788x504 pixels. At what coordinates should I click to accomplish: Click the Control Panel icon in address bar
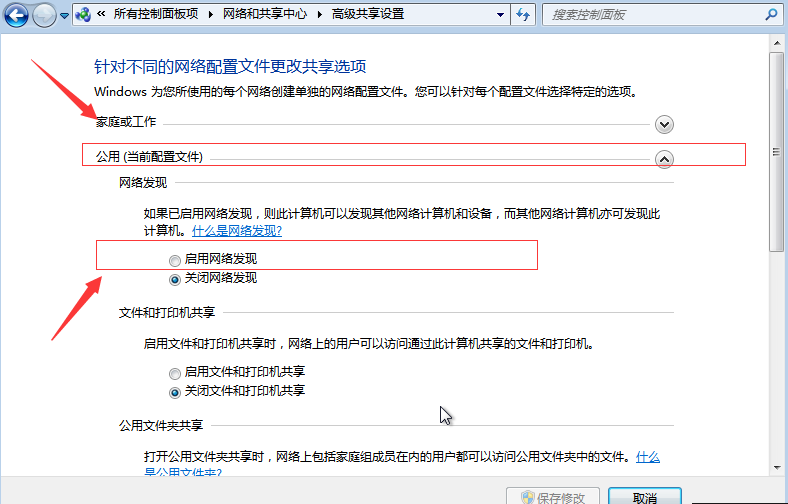[x=83, y=16]
